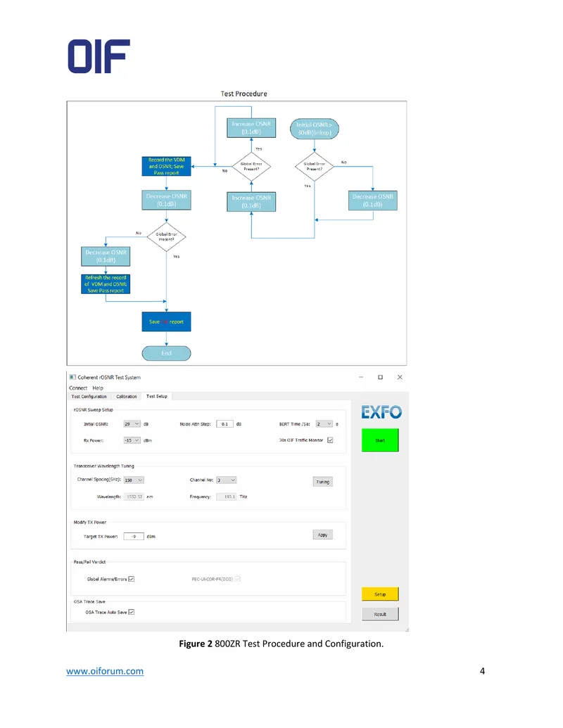
Task: Click the 'Figure 2 800ZR Test Procedure' caption
Action: 281,644
